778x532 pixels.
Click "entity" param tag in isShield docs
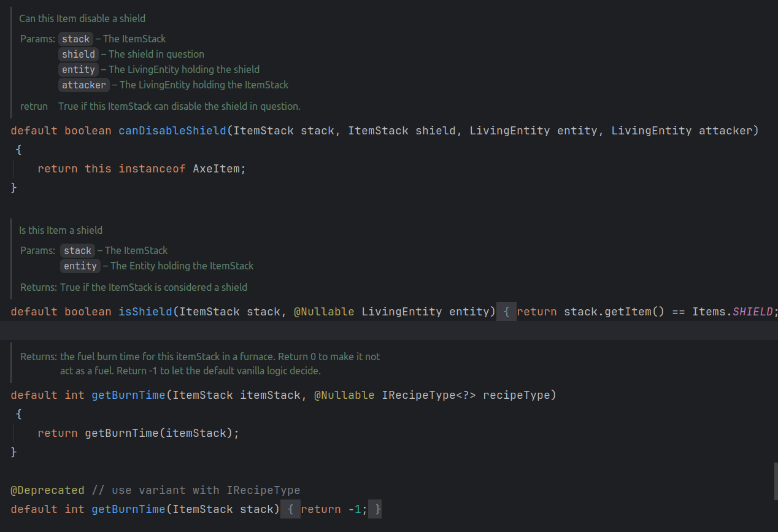80,266
